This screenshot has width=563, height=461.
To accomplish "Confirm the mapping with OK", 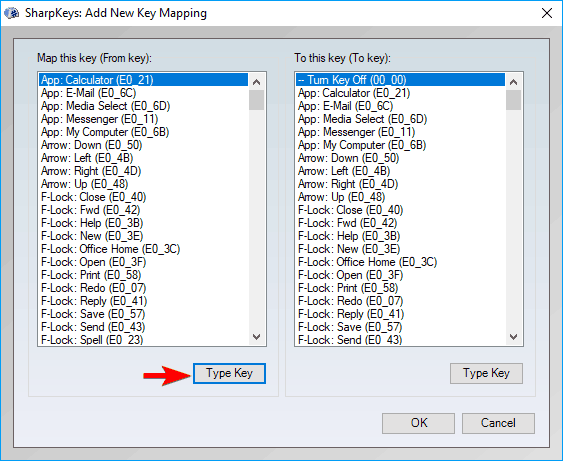I will [x=418, y=423].
